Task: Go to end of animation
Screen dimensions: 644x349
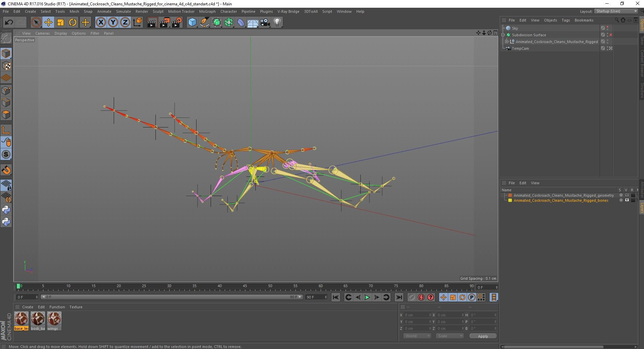Action: [x=399, y=297]
